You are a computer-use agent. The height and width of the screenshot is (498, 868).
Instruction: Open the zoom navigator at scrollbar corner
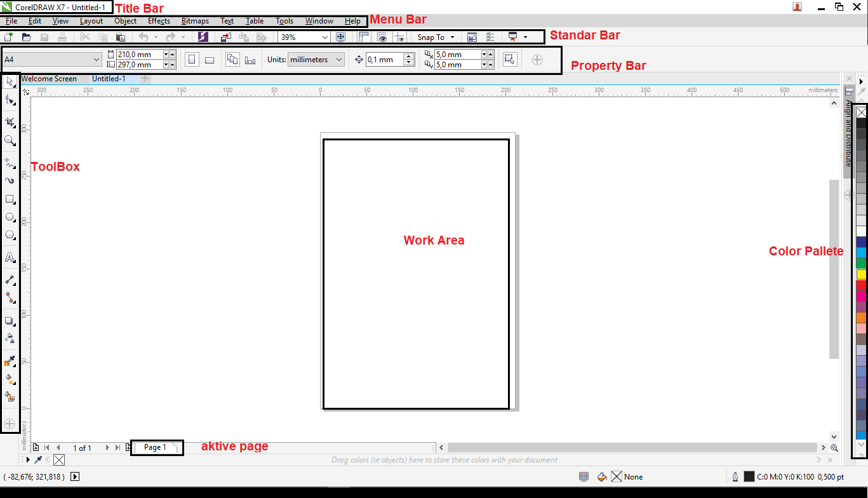[834, 448]
